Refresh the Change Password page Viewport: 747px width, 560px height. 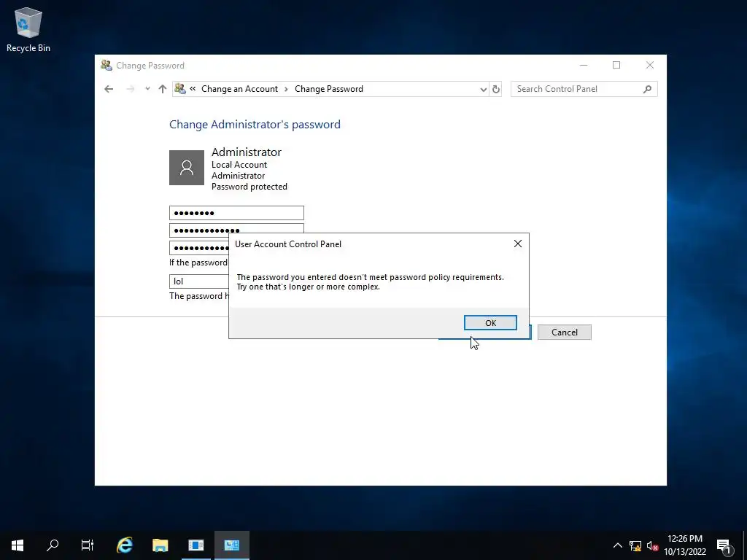click(x=496, y=89)
